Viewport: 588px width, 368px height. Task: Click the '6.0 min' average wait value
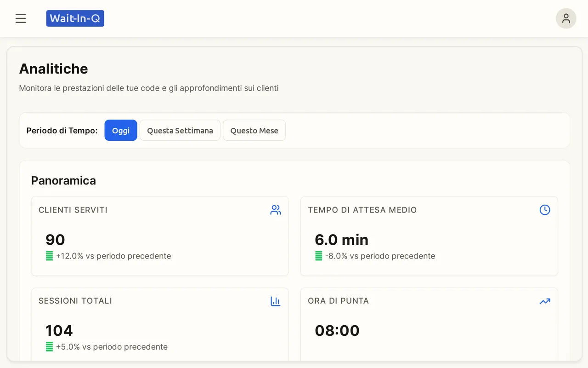tap(342, 240)
